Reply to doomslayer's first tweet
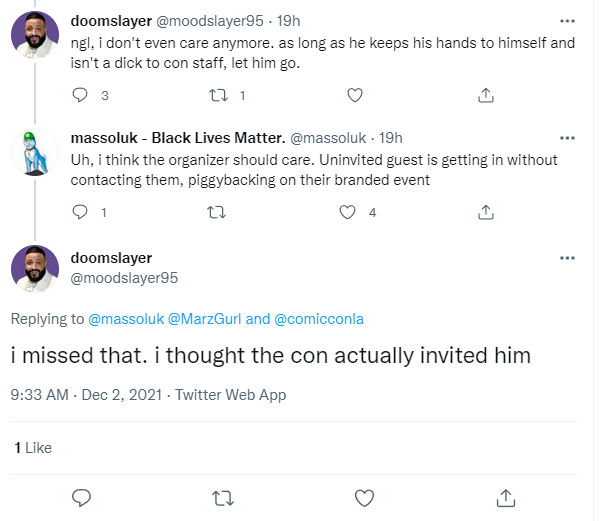This screenshot has width=601, height=521. click(x=80, y=95)
